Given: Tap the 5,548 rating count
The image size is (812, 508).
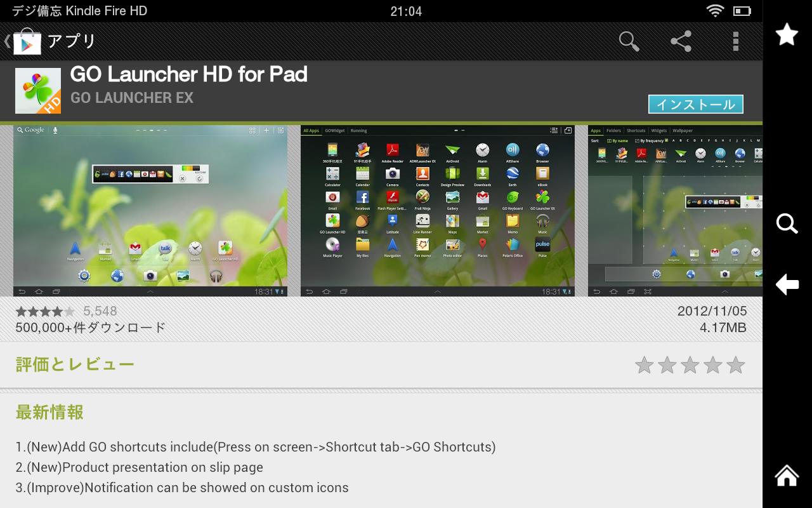Looking at the screenshot, I should [100, 311].
